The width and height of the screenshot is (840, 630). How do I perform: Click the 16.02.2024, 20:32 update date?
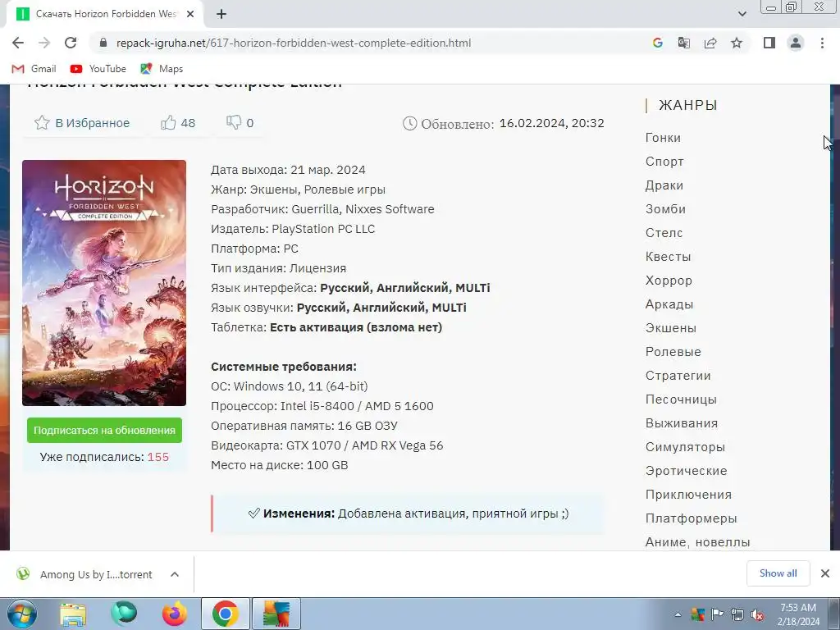[552, 123]
